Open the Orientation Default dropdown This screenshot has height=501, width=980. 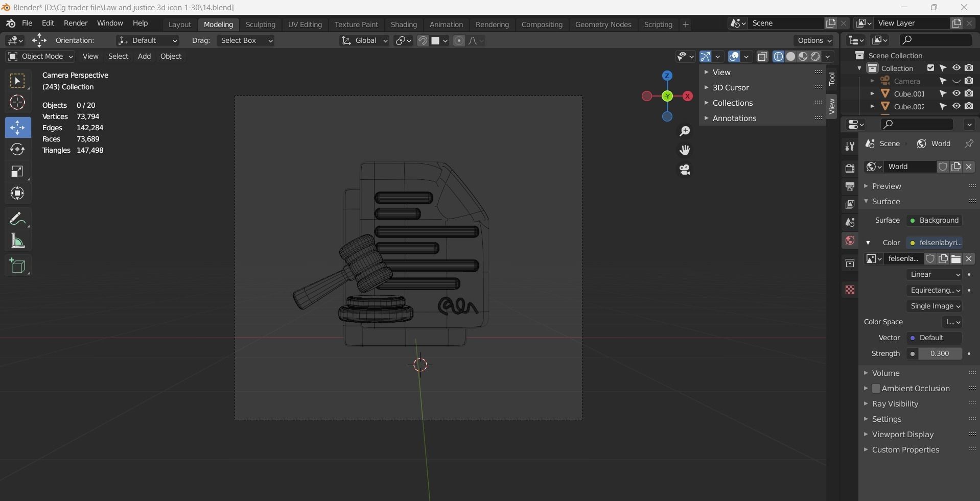(x=147, y=41)
